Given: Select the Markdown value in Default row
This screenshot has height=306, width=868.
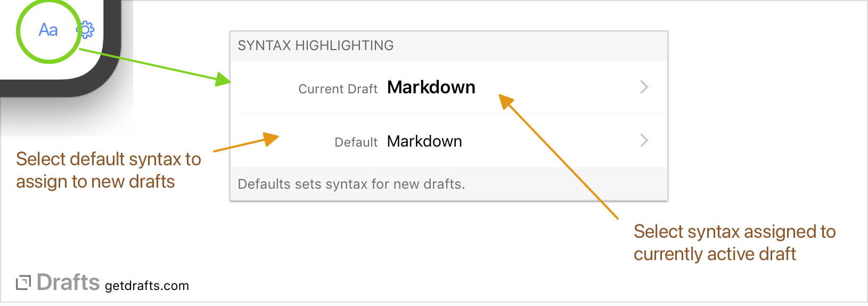Looking at the screenshot, I should (x=424, y=141).
